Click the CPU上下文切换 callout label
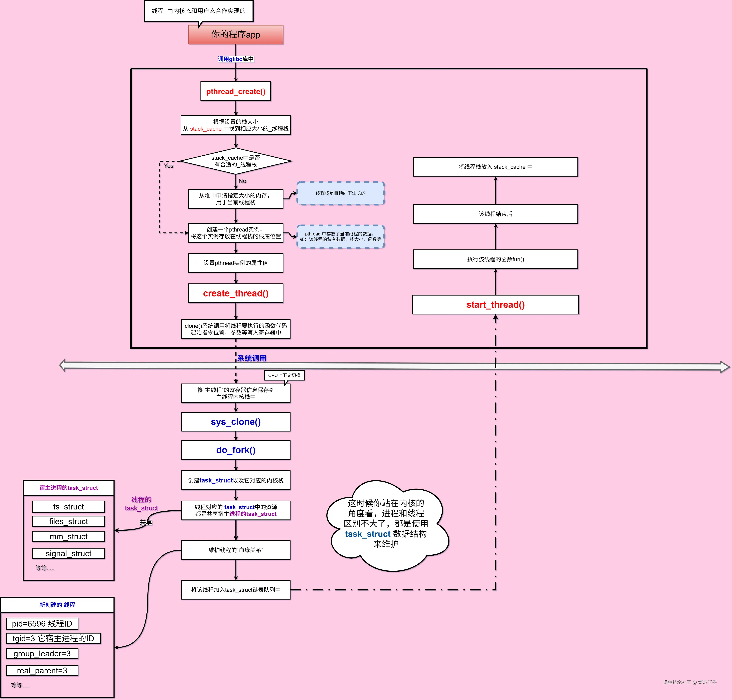 click(x=284, y=375)
